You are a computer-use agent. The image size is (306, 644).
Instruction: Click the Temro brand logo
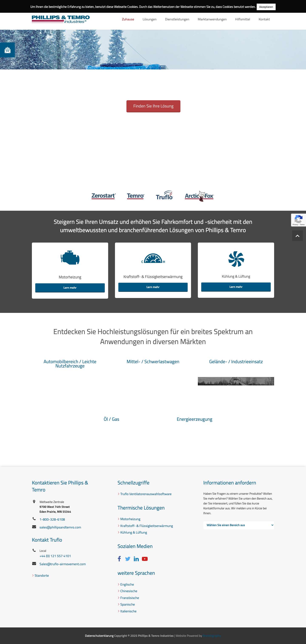coord(135,196)
